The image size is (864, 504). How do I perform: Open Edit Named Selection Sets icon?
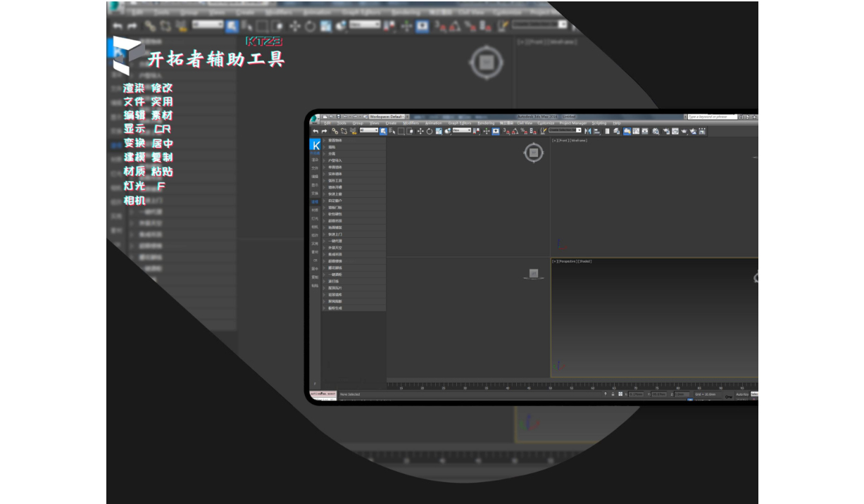coord(543,131)
